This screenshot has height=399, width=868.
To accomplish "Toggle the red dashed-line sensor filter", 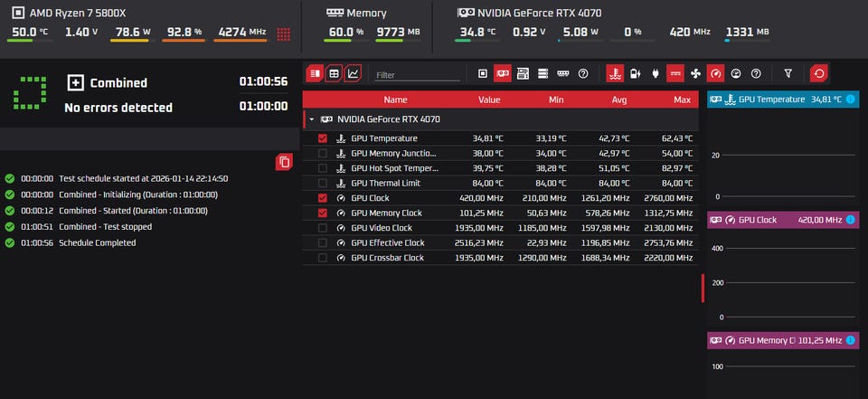I will point(675,73).
